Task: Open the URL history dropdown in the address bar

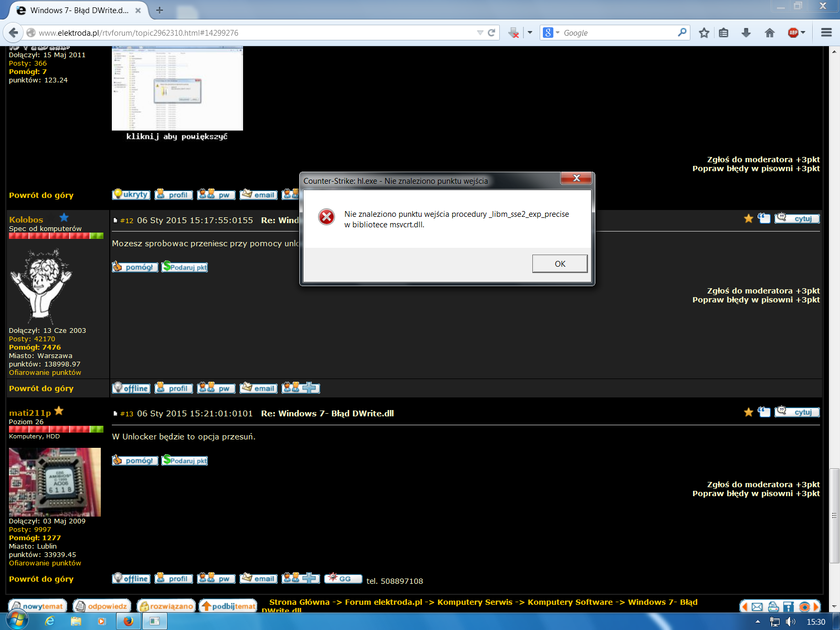Action: [x=480, y=33]
